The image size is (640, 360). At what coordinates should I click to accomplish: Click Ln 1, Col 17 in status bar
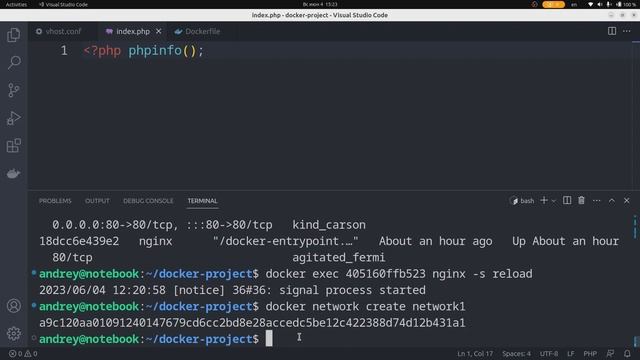(x=475, y=353)
